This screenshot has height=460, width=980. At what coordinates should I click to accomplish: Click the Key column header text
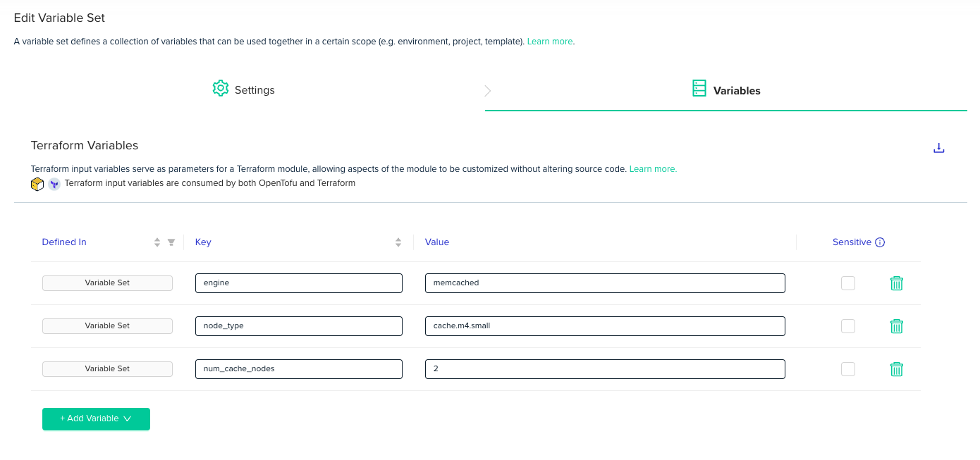click(203, 242)
